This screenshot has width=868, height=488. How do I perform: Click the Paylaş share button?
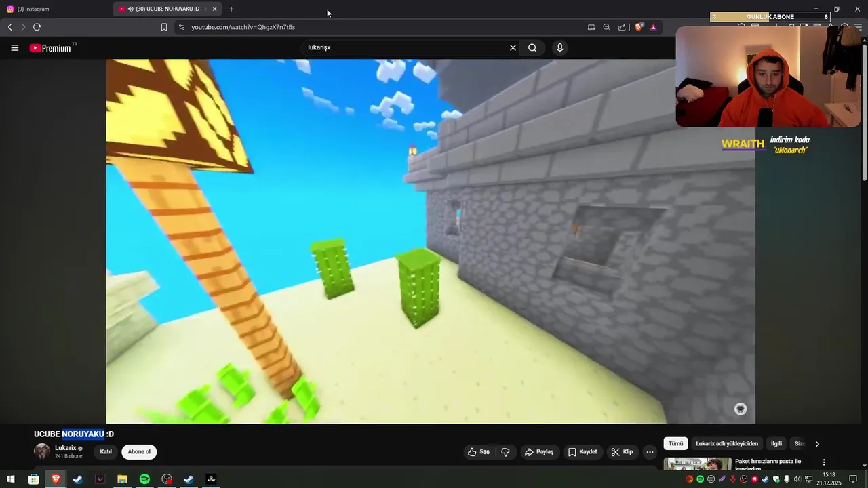pos(539,452)
